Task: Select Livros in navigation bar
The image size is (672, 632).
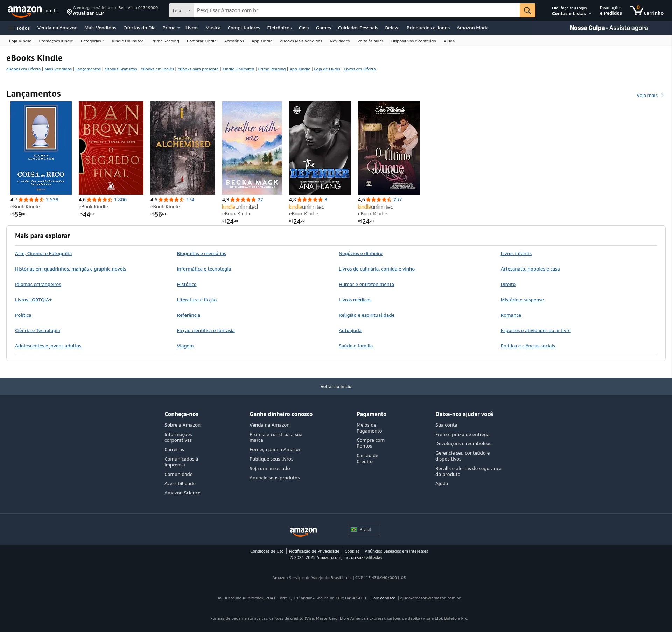Action: click(192, 28)
